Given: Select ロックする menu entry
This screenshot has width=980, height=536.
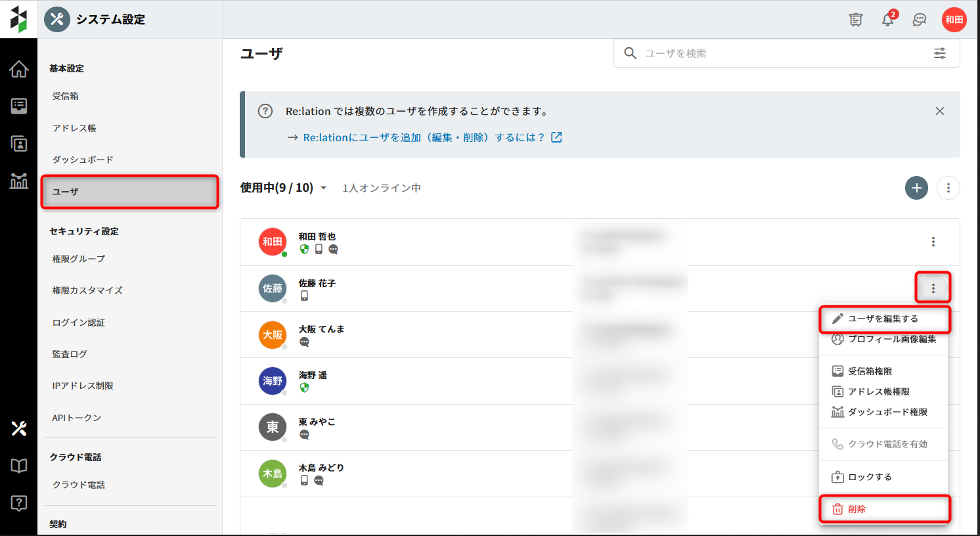Looking at the screenshot, I should pos(870,477).
